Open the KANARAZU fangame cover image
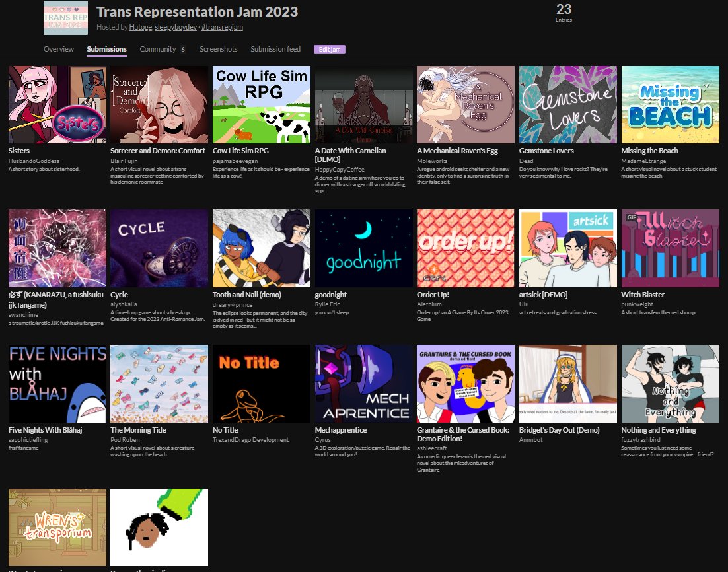This screenshot has height=572, width=728. tap(57, 248)
